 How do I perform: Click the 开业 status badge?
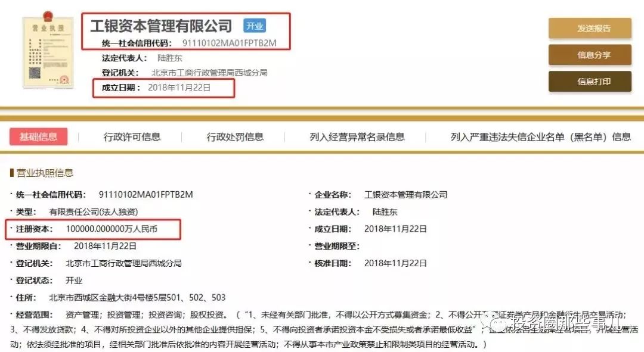click(x=255, y=26)
